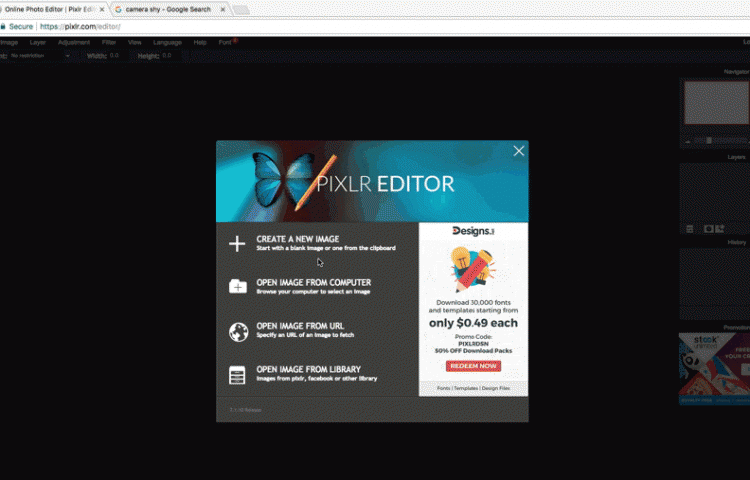Open the Designs.net logo in the ad
Image resolution: width=750 pixels, height=480 pixels.
(473, 231)
